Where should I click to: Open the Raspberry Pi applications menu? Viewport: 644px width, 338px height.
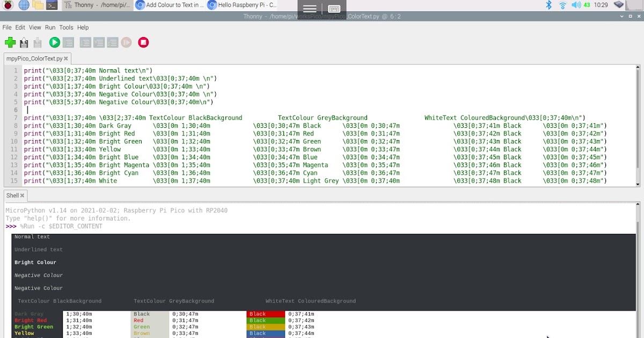pos(7,5)
